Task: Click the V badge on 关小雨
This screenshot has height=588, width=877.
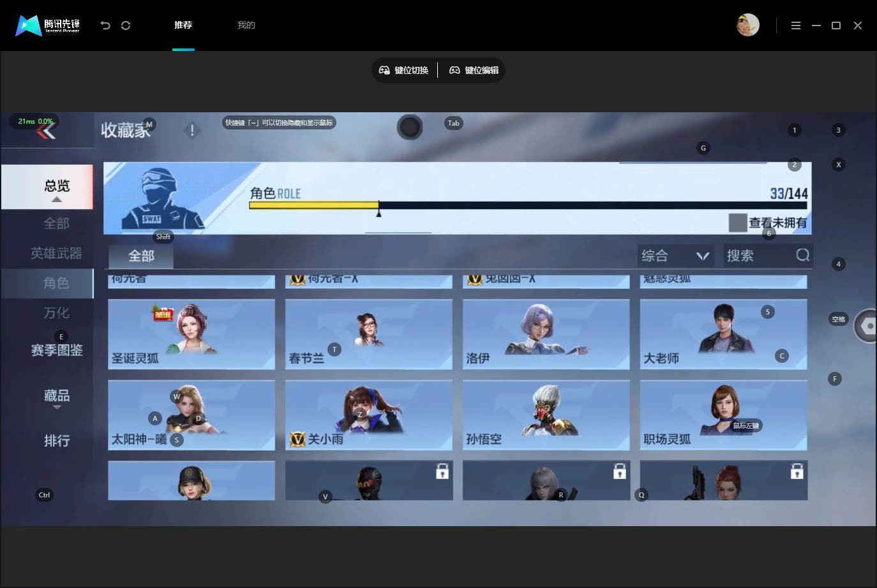Action: click(297, 439)
